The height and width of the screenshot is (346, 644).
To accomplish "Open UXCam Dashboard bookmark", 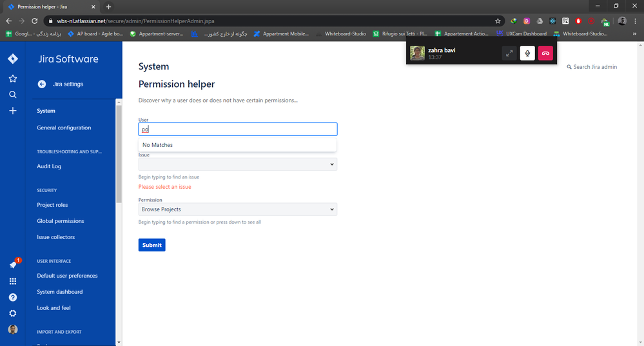I will coord(522,34).
